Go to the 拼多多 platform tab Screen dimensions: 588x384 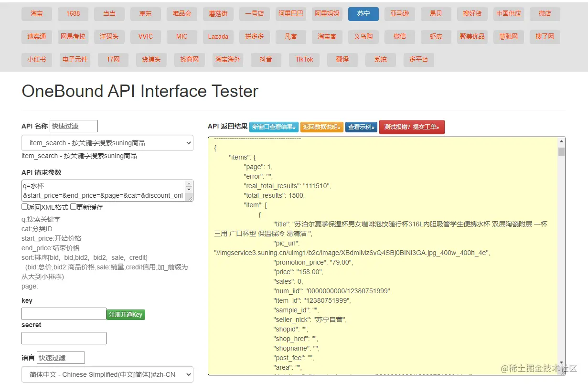click(255, 37)
